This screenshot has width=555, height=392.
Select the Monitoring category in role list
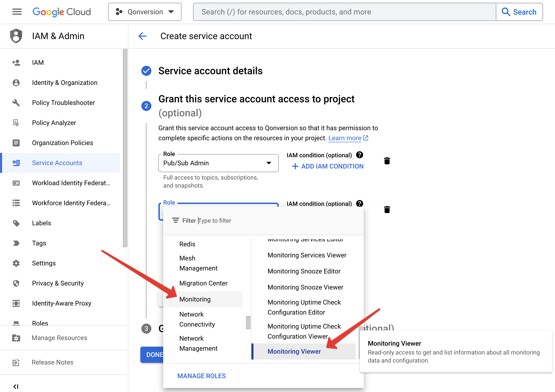195,299
